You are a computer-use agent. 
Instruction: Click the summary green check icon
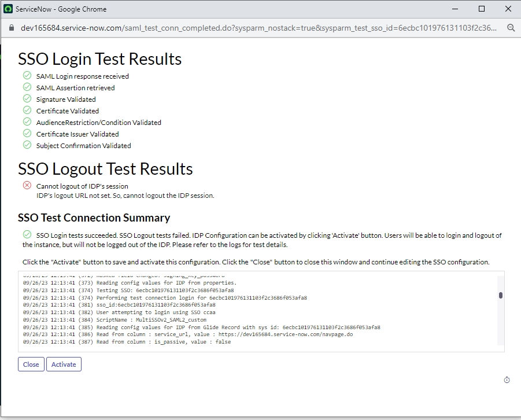pyautogui.click(x=27, y=234)
